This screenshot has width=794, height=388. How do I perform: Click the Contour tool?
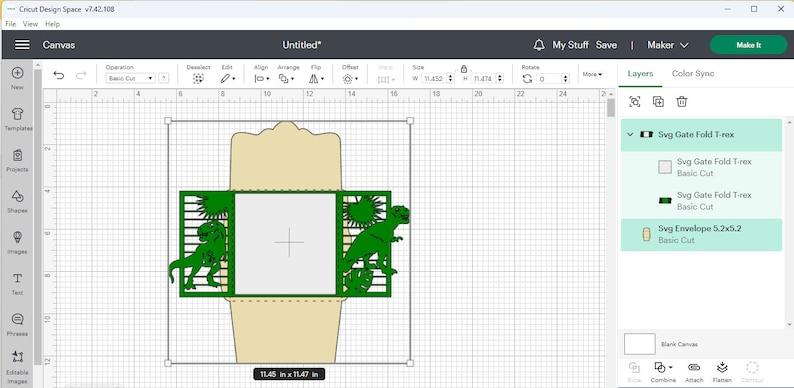tap(752, 372)
